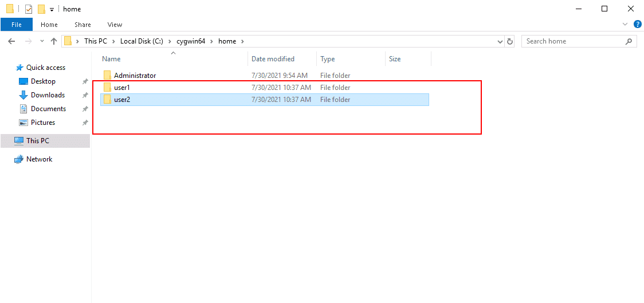Expand the chevron after cygwin64 breadcrumb

[211, 41]
